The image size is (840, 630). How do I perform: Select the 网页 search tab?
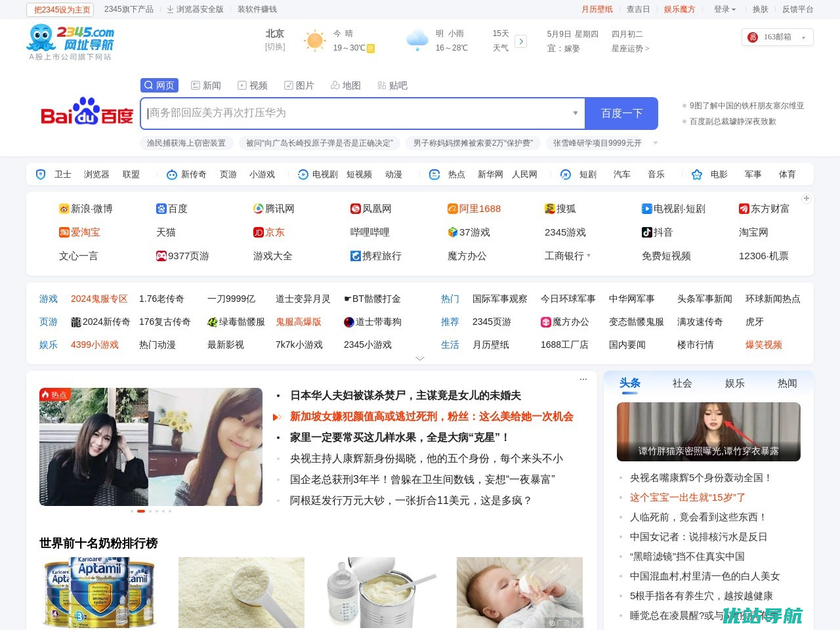coord(159,85)
